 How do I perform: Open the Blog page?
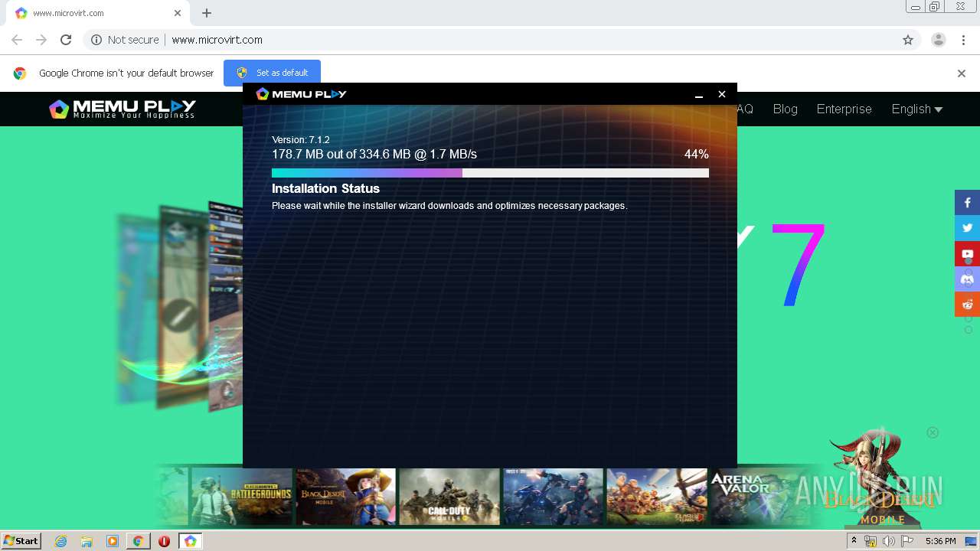(x=785, y=109)
